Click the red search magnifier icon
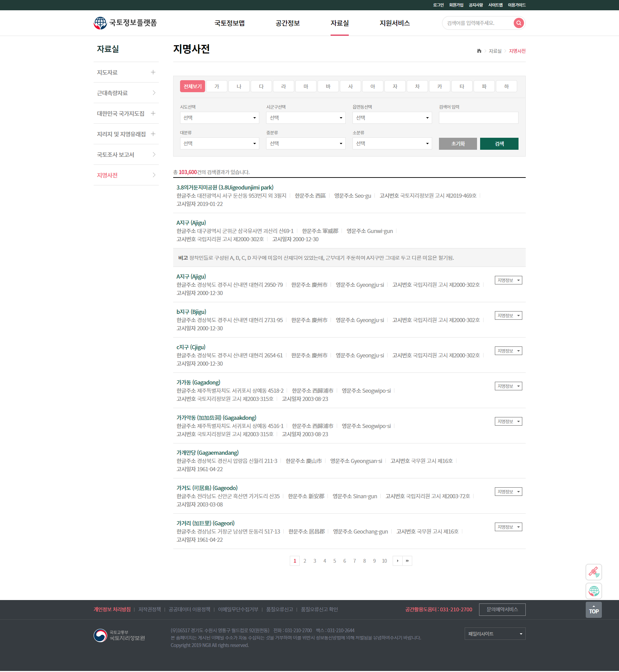619x672 pixels. tap(519, 23)
